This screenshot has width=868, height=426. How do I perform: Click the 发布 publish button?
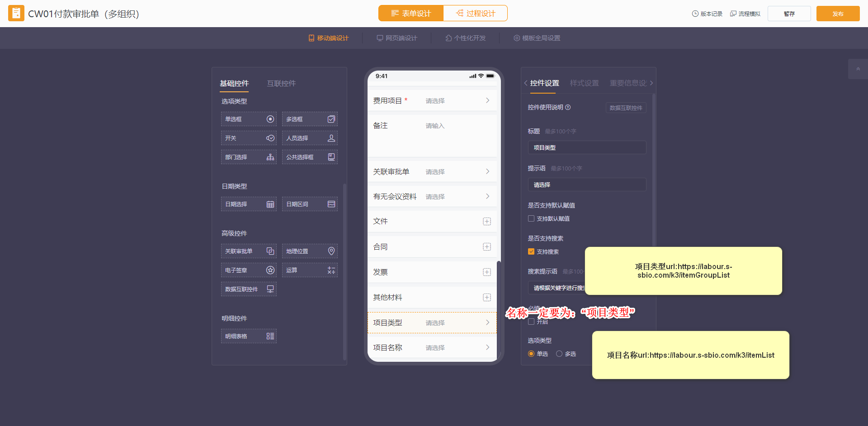(x=838, y=14)
